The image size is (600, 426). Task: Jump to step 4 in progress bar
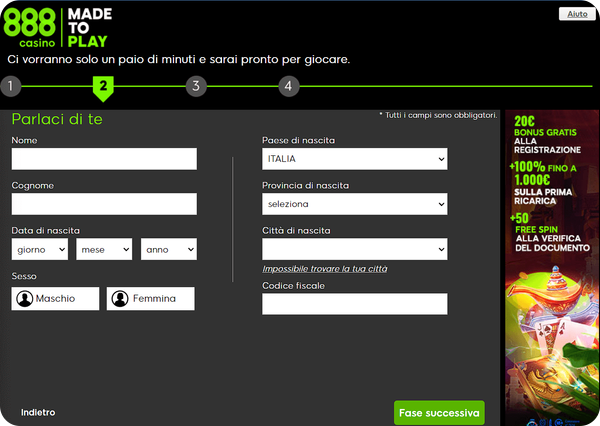point(289,86)
